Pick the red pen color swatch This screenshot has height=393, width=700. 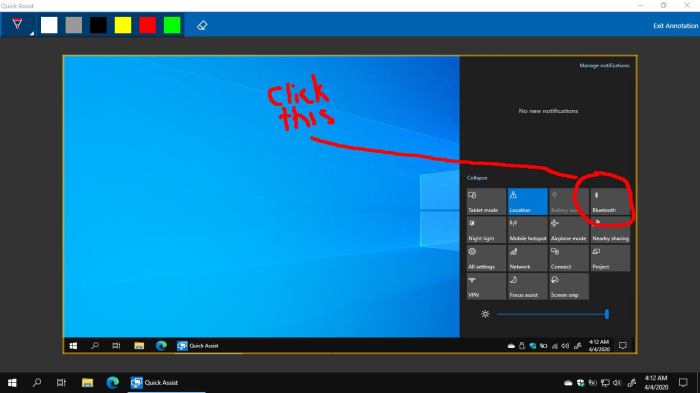click(x=147, y=25)
